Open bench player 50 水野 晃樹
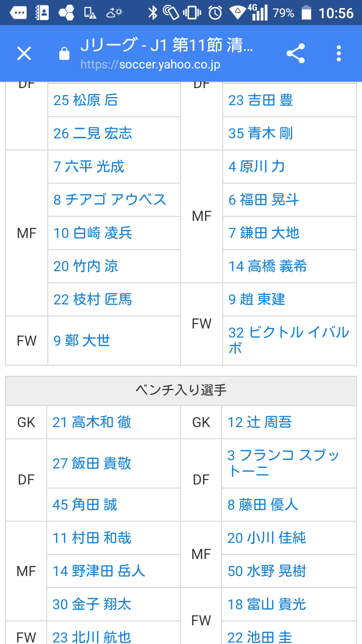The height and width of the screenshot is (644, 362). (266, 571)
